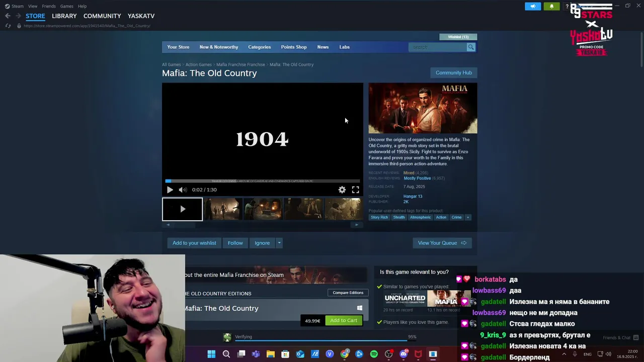The height and width of the screenshot is (362, 644).
Task: Open the 2K publisher link
Action: click(406, 202)
